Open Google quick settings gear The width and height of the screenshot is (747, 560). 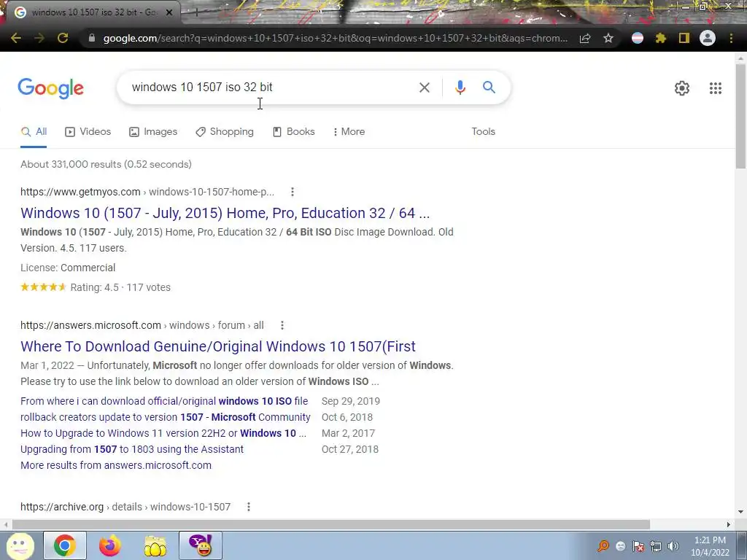coord(682,88)
